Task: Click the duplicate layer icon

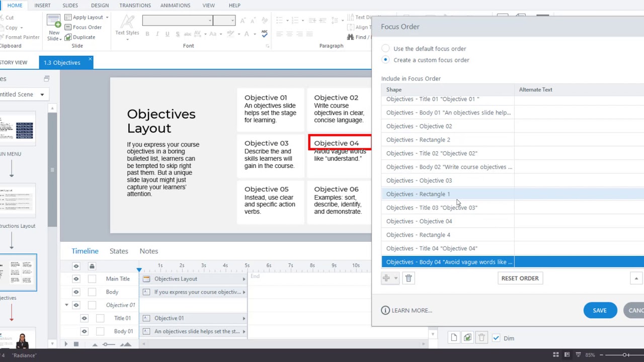Action: click(467, 338)
